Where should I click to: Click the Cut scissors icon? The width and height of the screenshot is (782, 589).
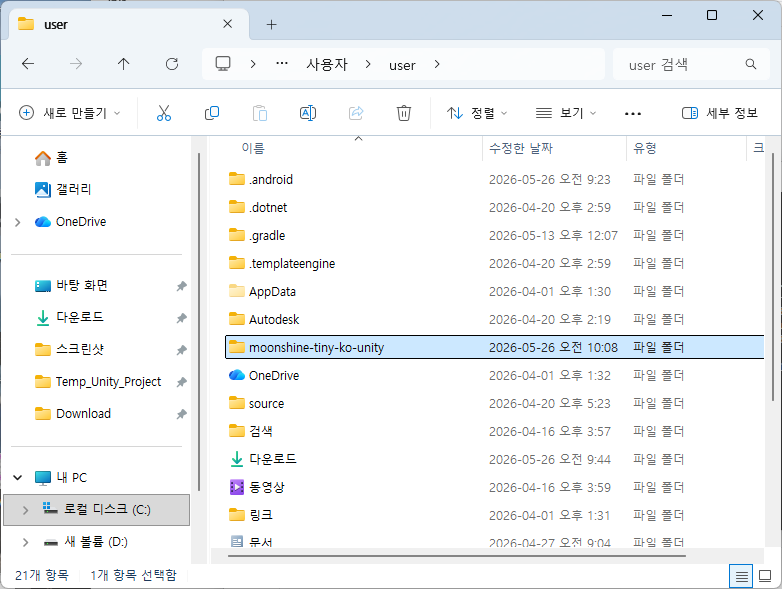(164, 113)
